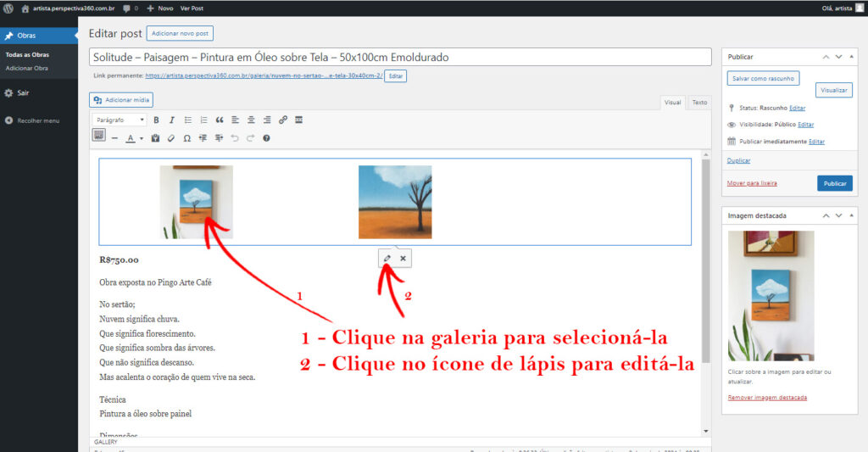Click the paste as text icon
Screen dimensions: 868x452
(x=156, y=138)
